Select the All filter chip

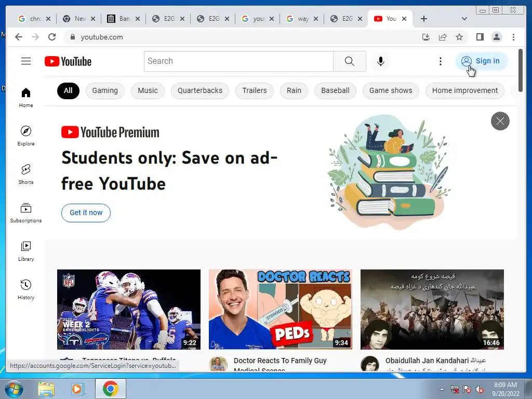[x=68, y=90]
